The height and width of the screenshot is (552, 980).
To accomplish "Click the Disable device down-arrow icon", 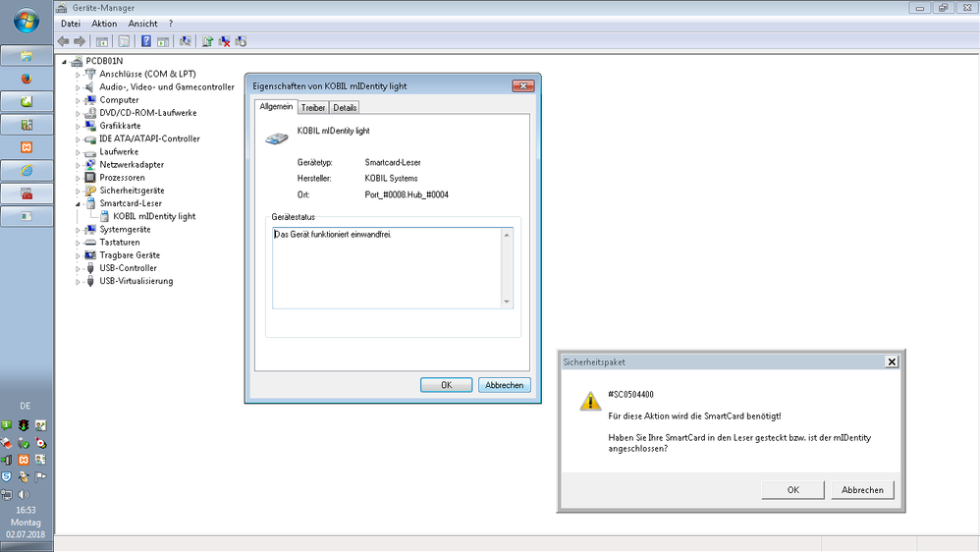I will [241, 41].
